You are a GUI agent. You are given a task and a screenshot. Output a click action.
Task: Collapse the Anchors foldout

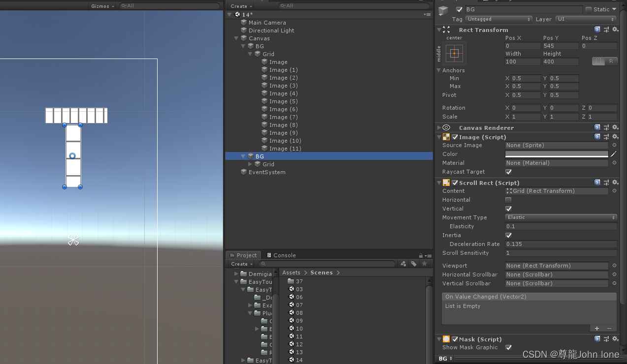click(x=439, y=70)
